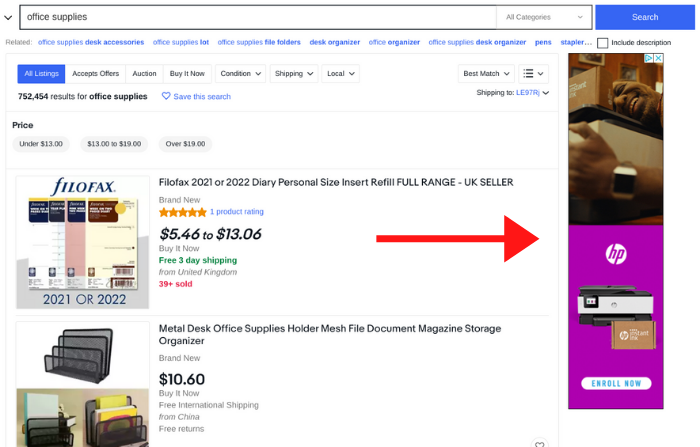Image resolution: width=700 pixels, height=447 pixels.
Task: Expand the chevron left of the search box
Action: coord(8,18)
